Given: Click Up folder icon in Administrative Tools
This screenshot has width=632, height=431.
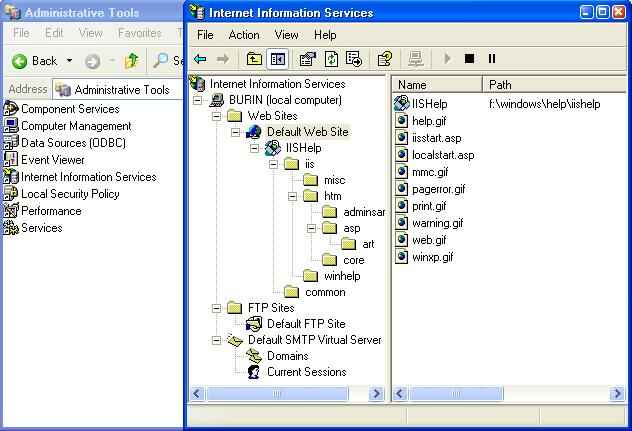Looking at the screenshot, I should pyautogui.click(x=131, y=61).
